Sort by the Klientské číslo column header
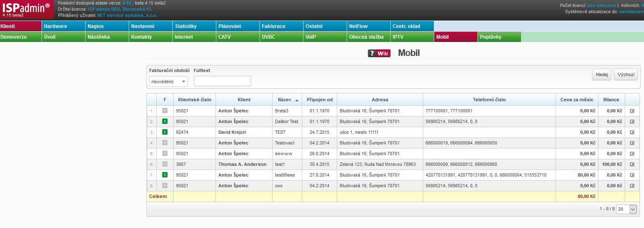The width and height of the screenshot is (644, 228). pyautogui.click(x=195, y=100)
